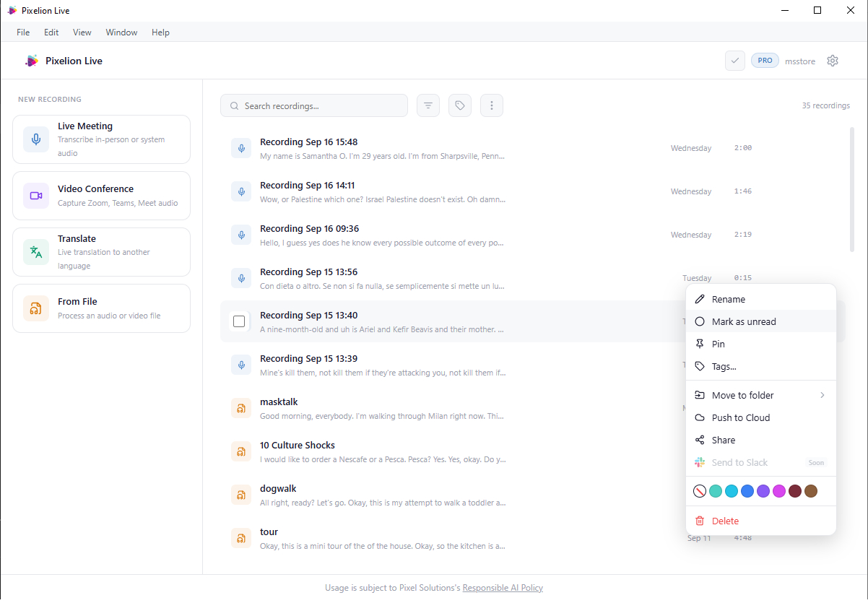Expand the Move to folder submenu arrow
This screenshot has width=868, height=603.
[822, 395]
